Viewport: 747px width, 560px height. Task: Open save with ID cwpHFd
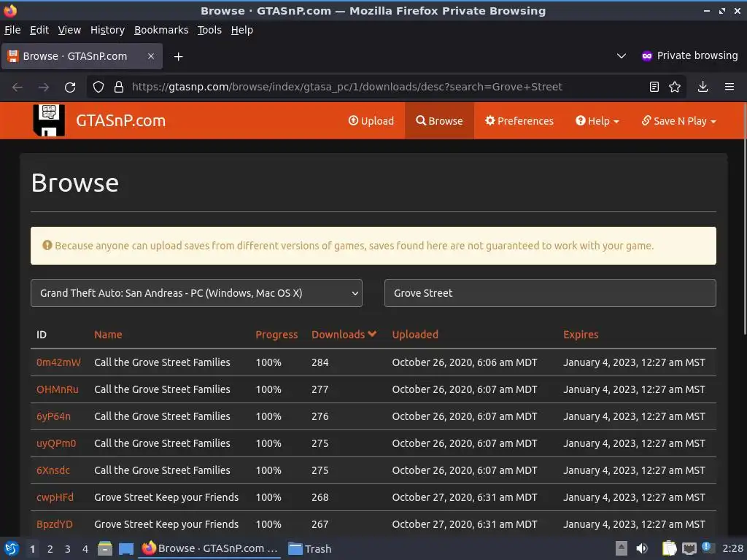click(55, 497)
